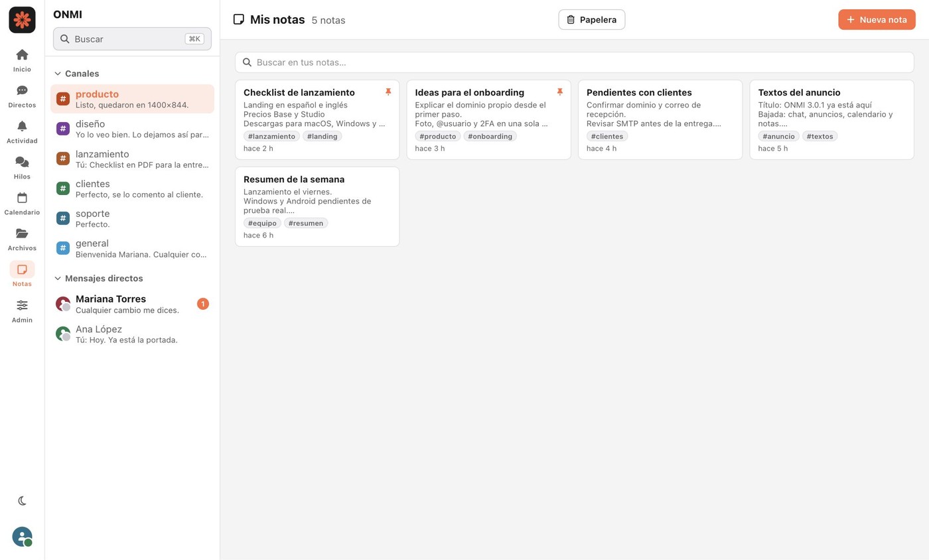Filter by the #resumen tag
The image size is (929, 560).
pos(306,223)
